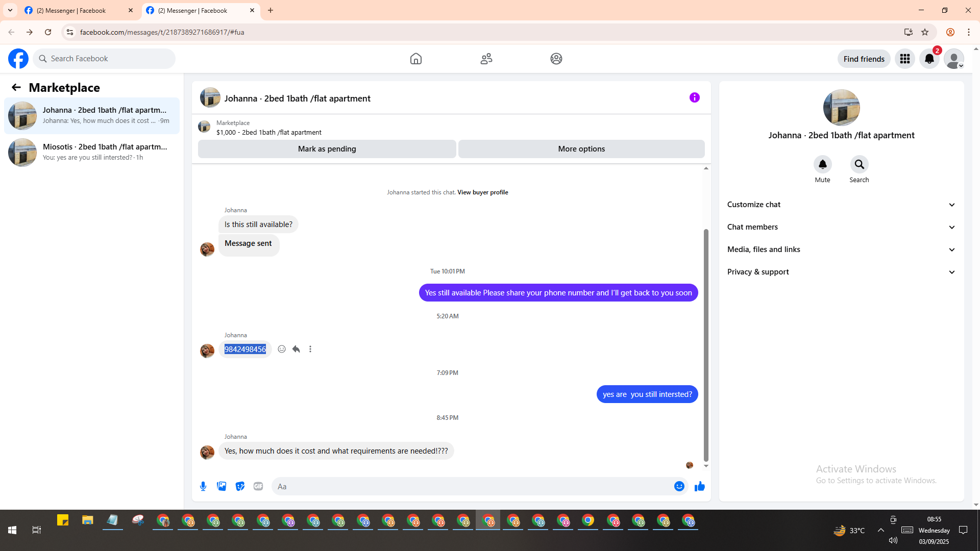
Task: Open the tab search dropdown
Action: coord(10,10)
